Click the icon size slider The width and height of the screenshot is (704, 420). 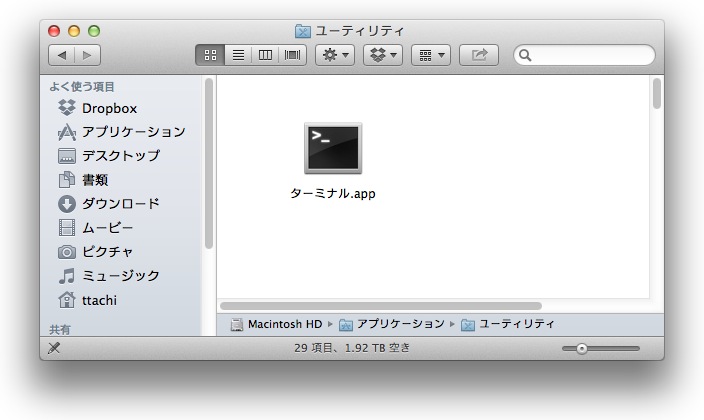tap(600, 348)
